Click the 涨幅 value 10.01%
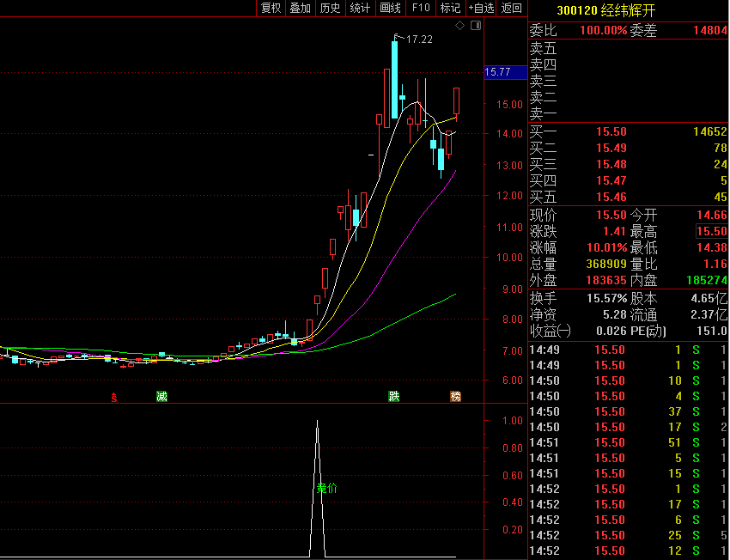730x560 pixels. point(606,247)
